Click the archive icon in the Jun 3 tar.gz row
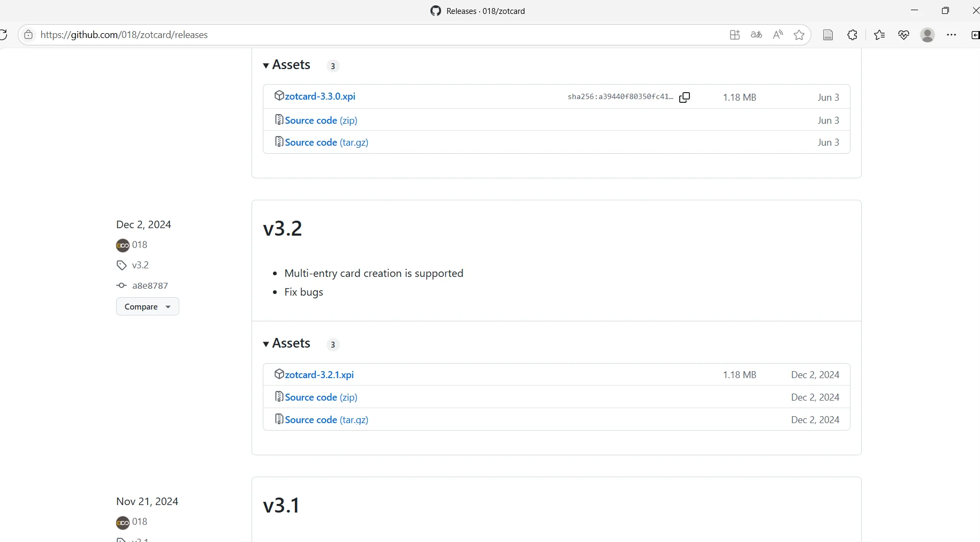The image size is (980, 542). pyautogui.click(x=279, y=142)
